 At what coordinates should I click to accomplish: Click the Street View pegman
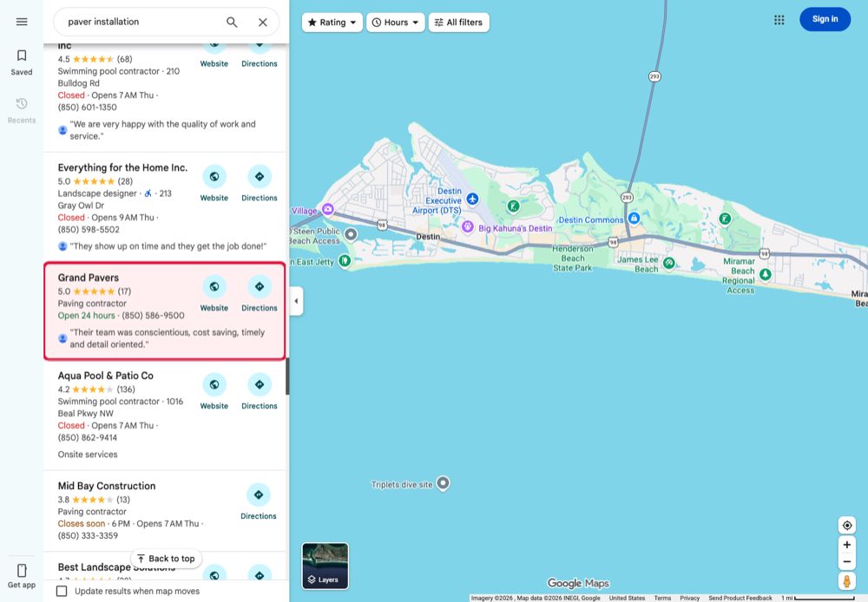click(847, 581)
